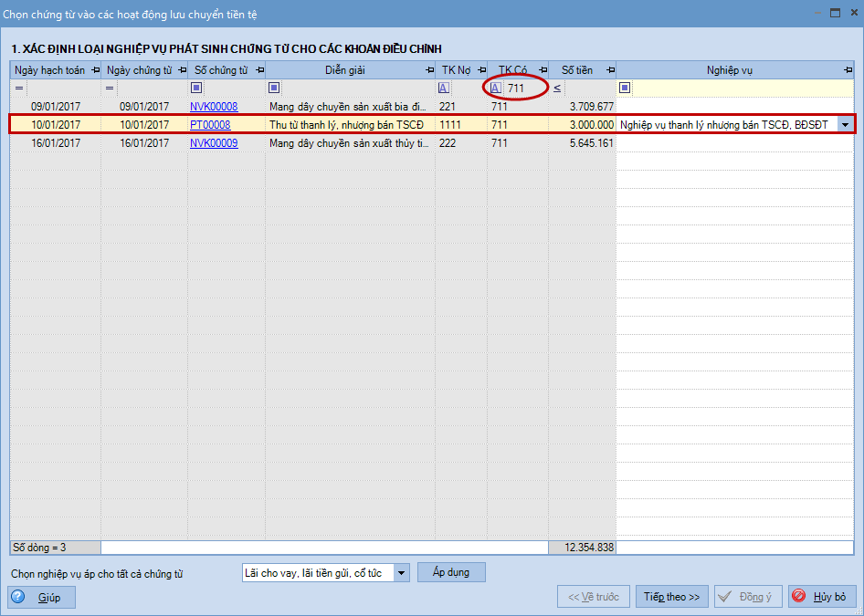Pin the Số tiền column
This screenshot has width=864, height=616.
coord(610,70)
